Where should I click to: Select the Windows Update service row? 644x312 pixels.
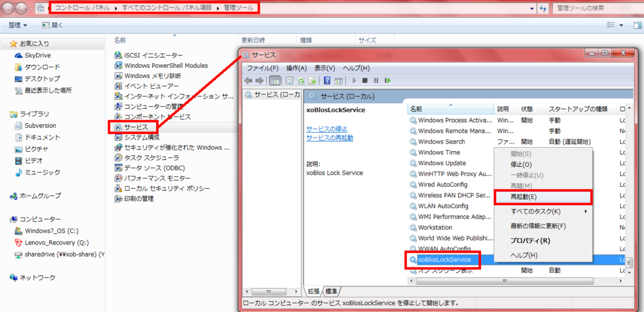coord(516,163)
